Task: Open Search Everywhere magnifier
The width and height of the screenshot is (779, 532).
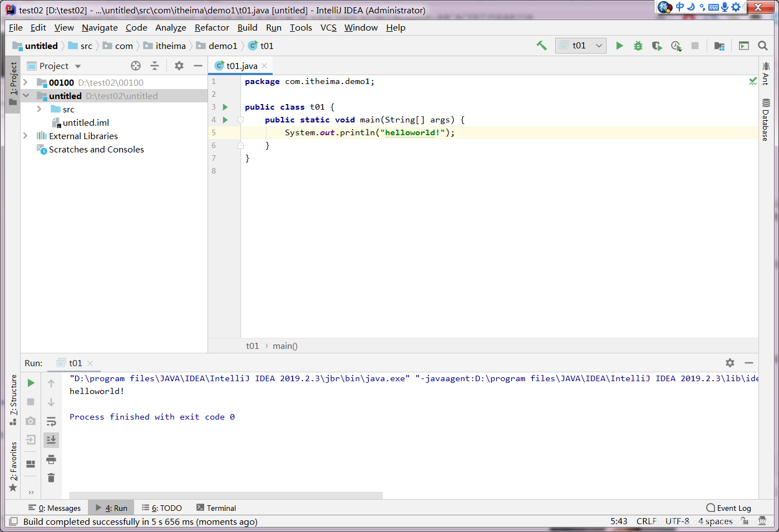Action: [763, 46]
